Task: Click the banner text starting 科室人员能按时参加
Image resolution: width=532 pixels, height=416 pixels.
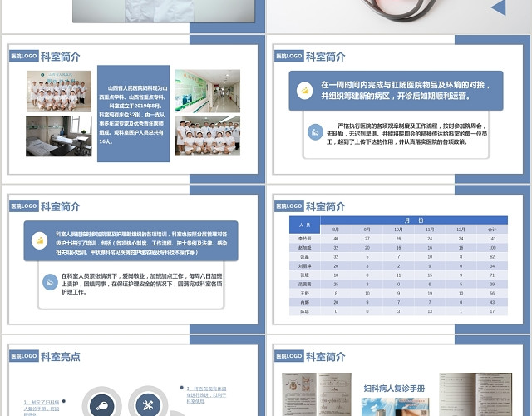Action: pos(141,243)
